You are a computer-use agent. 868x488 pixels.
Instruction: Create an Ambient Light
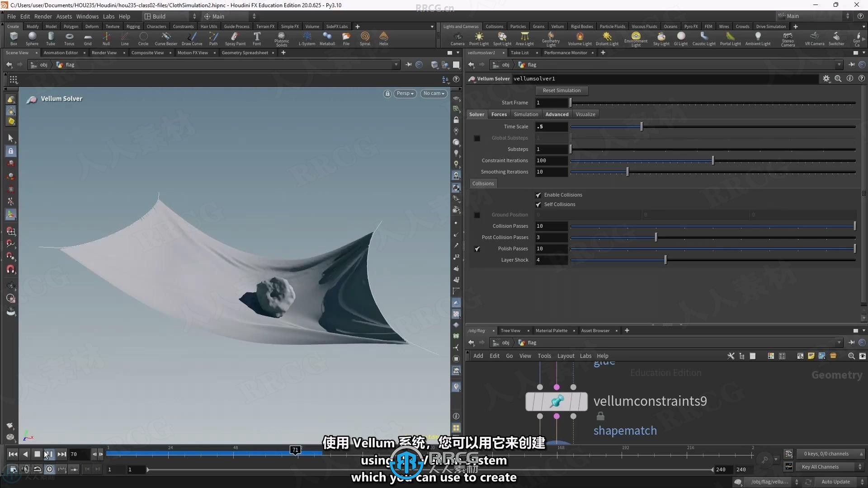tap(758, 39)
